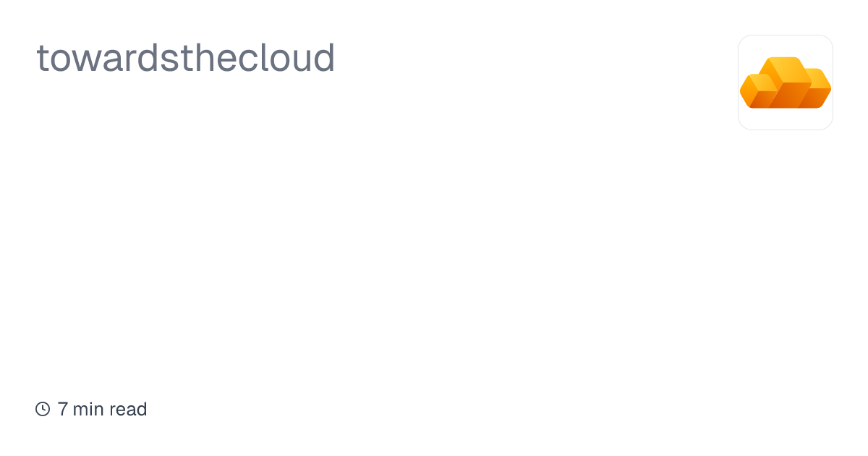Click the "towardsthecloud" heading

tap(185, 58)
